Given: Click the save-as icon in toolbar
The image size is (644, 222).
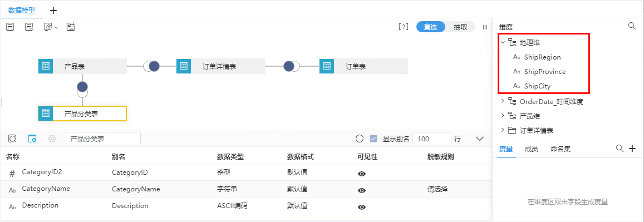Looking at the screenshot, I should coord(29,27).
